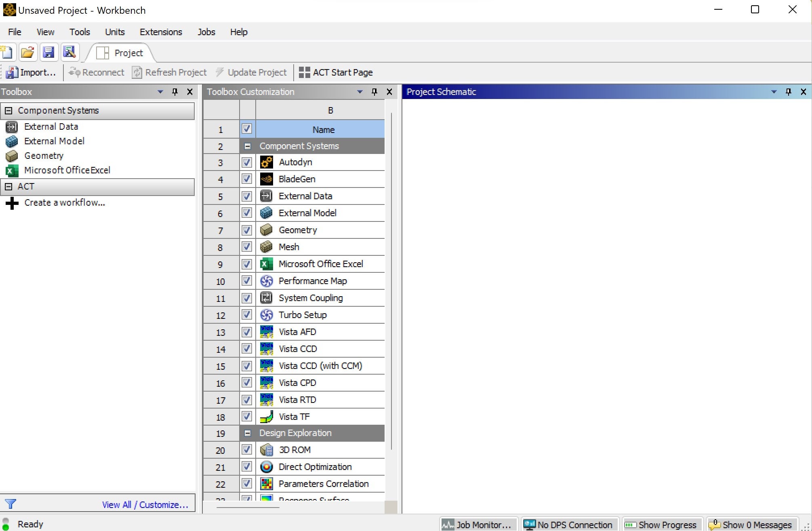Viewport: 812px width, 531px height.
Task: Open the ACT Start Page
Action: 336,72
